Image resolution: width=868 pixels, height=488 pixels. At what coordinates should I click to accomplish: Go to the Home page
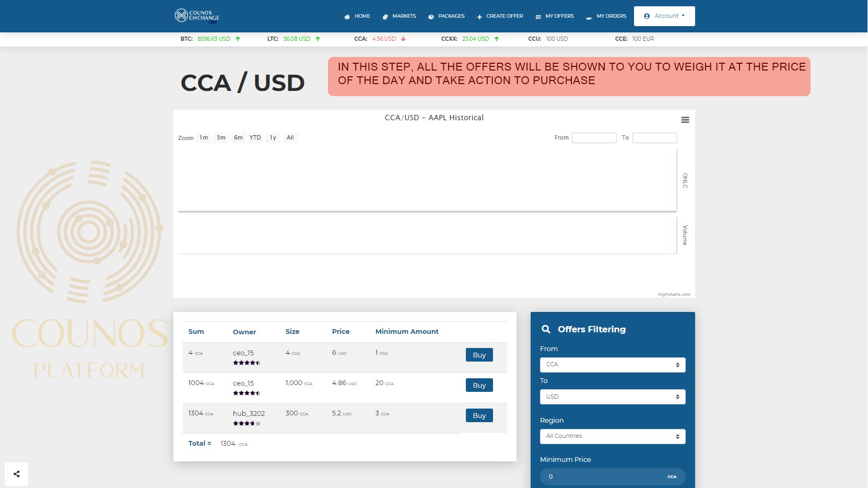coord(357,16)
